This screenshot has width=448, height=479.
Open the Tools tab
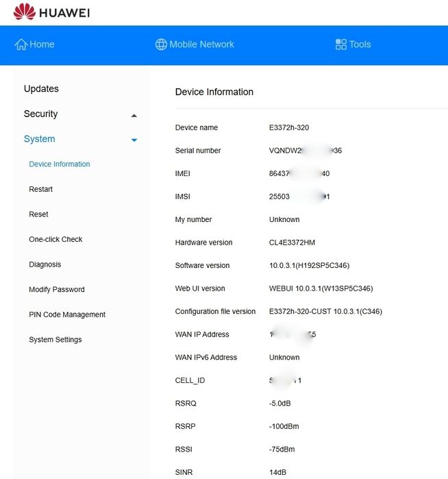pyautogui.click(x=353, y=45)
